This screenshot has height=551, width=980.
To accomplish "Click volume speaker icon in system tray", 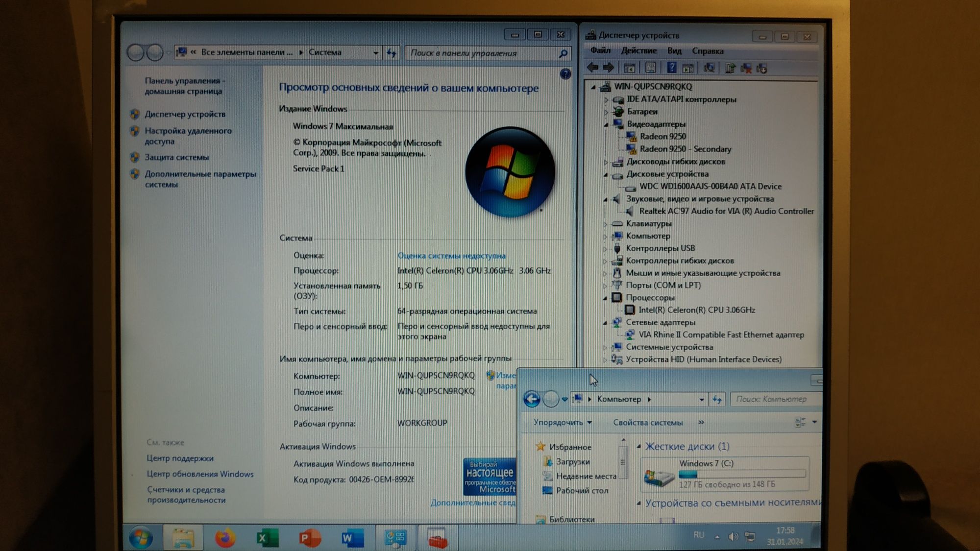I will [733, 536].
